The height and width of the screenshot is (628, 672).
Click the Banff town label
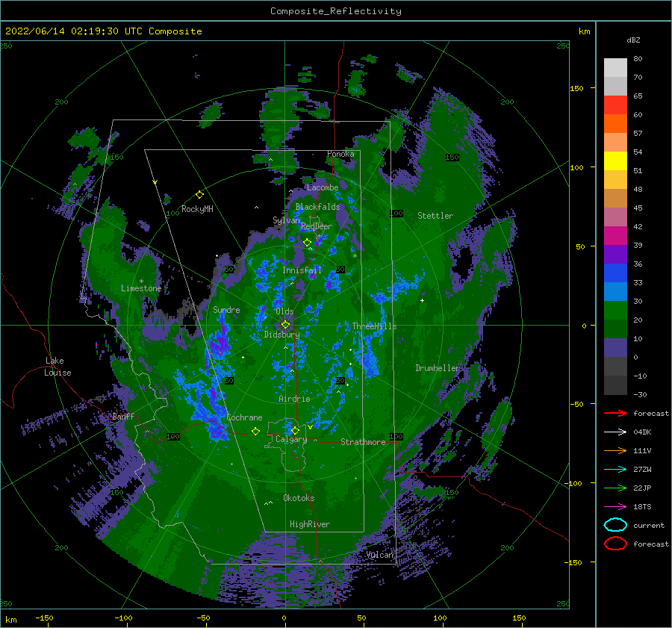[x=123, y=417]
